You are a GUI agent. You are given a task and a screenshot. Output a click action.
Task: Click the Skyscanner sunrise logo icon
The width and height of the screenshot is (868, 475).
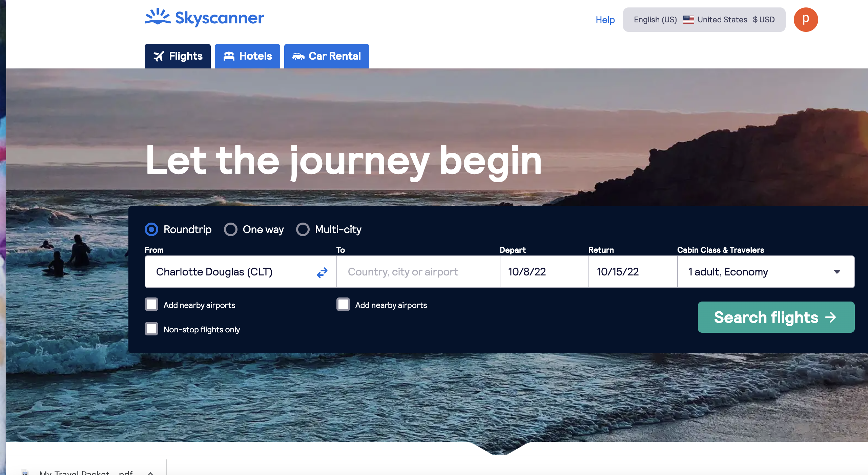click(x=158, y=17)
